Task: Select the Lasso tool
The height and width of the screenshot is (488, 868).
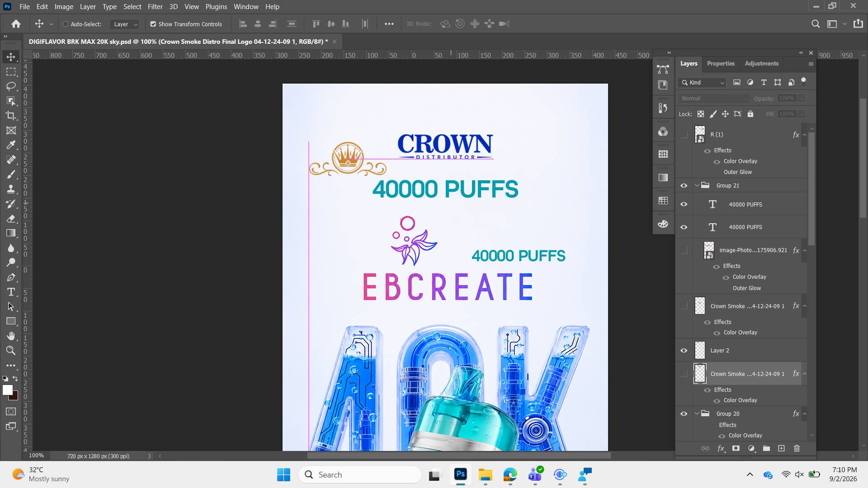Action: [11, 86]
